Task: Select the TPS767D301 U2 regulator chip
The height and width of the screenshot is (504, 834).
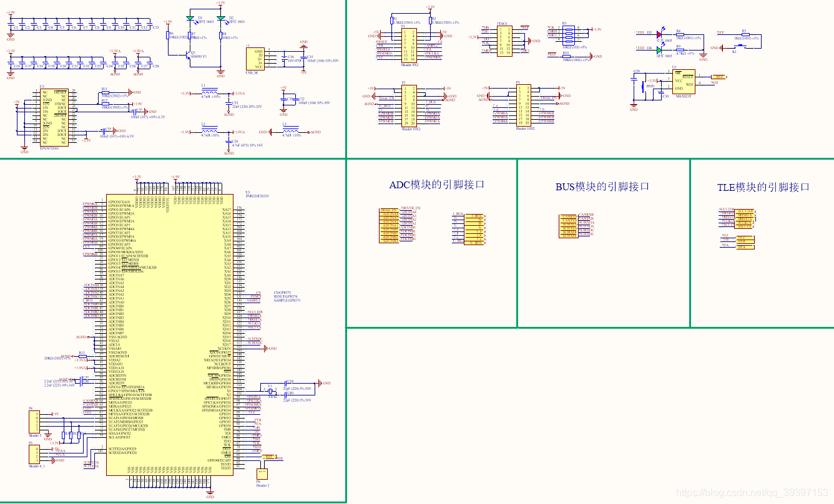Action: 54,119
